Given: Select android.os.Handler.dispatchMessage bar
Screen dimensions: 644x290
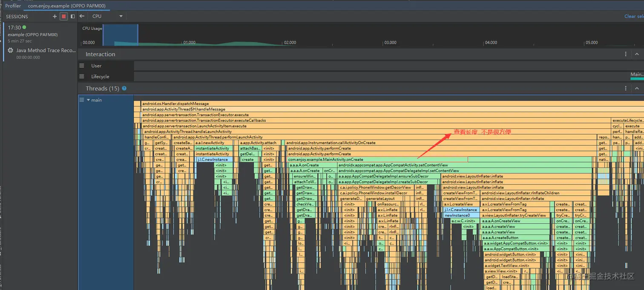Looking at the screenshot, I should coord(392,104).
